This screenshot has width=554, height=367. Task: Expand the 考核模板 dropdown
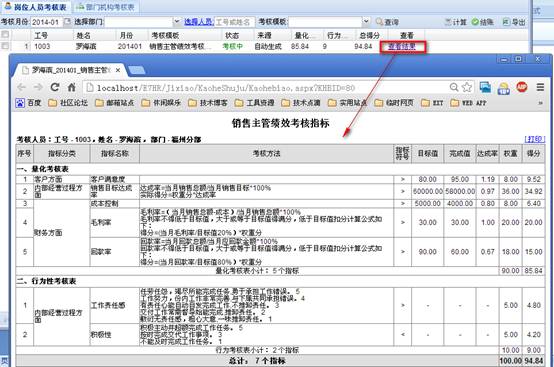coord(366,22)
